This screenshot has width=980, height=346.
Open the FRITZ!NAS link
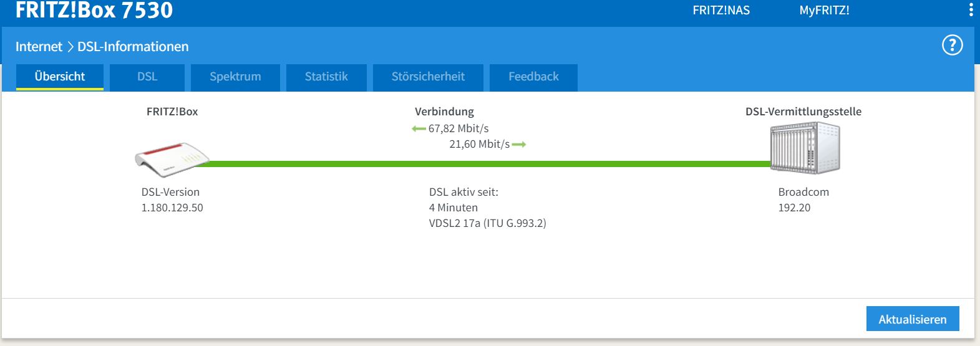721,10
